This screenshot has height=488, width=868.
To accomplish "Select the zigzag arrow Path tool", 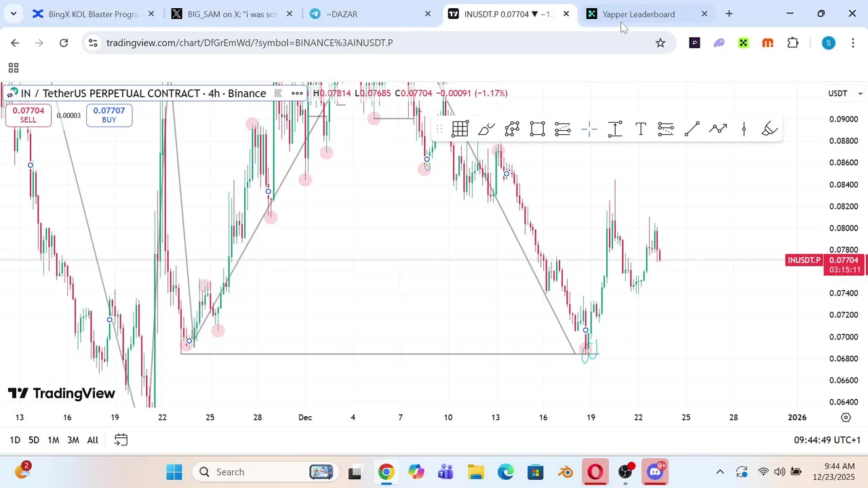I will (x=718, y=129).
